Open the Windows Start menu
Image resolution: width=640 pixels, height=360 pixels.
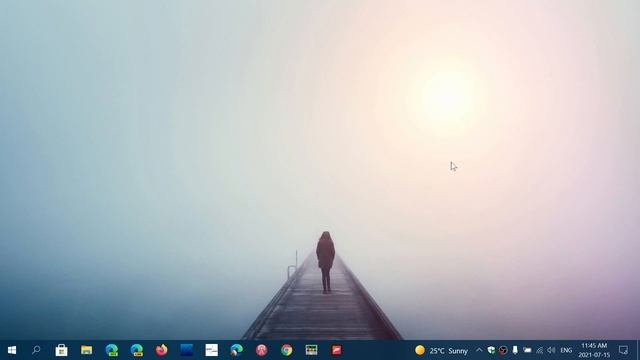(x=12, y=350)
